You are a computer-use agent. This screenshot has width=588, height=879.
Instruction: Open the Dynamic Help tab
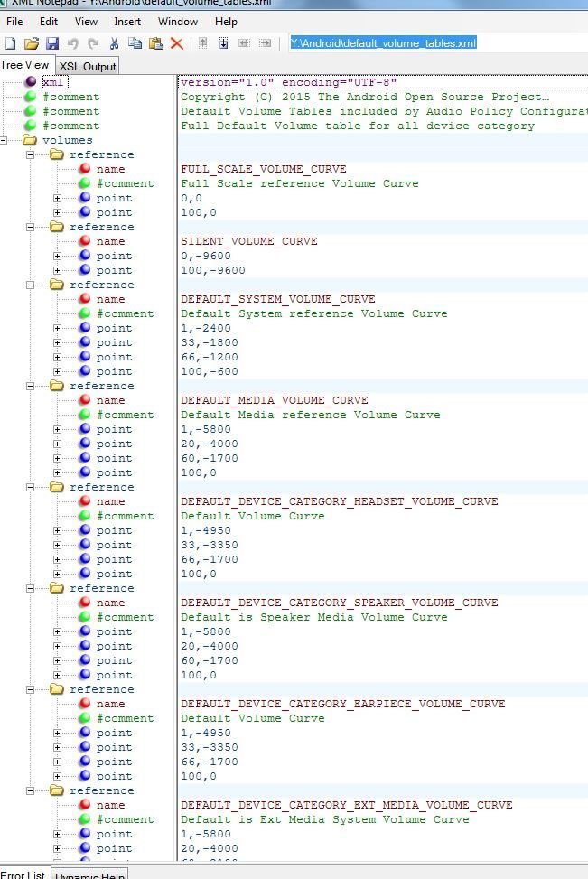(x=89, y=875)
